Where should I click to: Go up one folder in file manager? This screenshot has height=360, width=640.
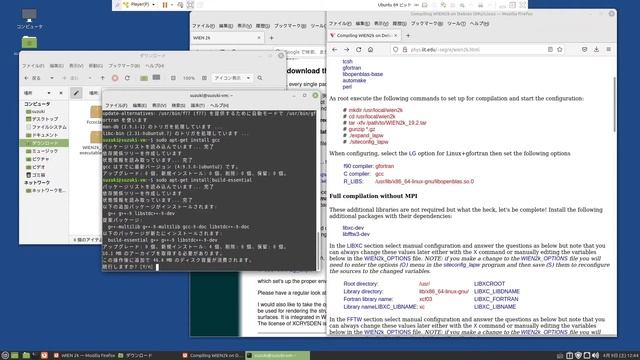[102, 78]
